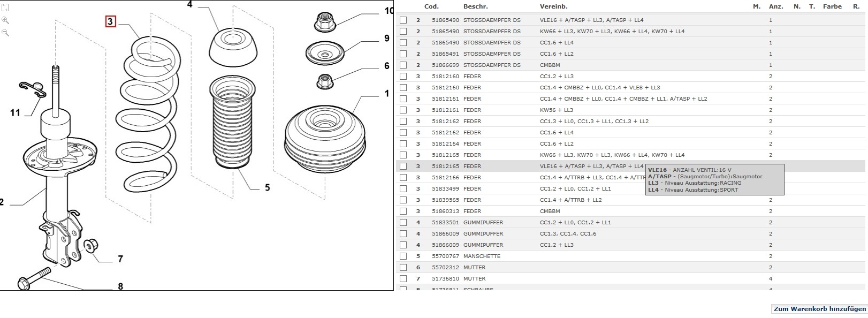The width and height of the screenshot is (868, 318).
Task: Select checkbox for STOSSDAEMPFER DS 51866699
Action: coord(403,65)
